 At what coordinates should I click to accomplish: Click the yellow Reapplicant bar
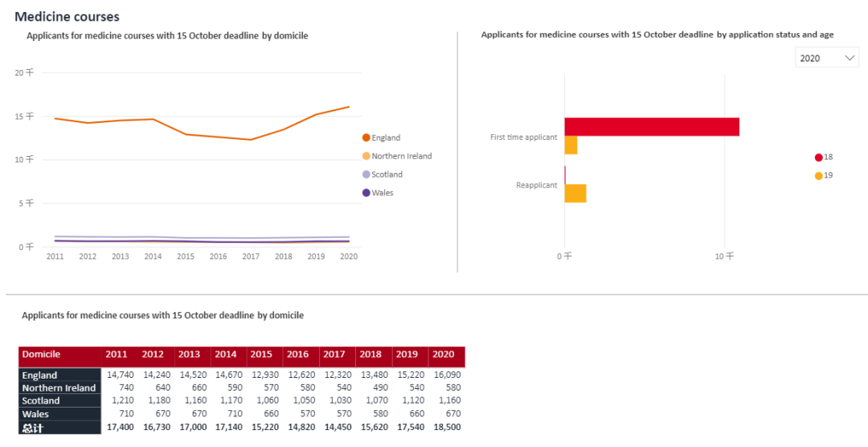point(575,193)
